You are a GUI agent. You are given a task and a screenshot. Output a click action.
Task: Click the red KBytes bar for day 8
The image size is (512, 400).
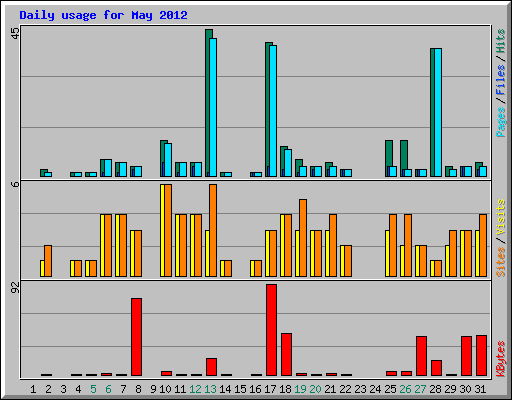tap(136, 337)
